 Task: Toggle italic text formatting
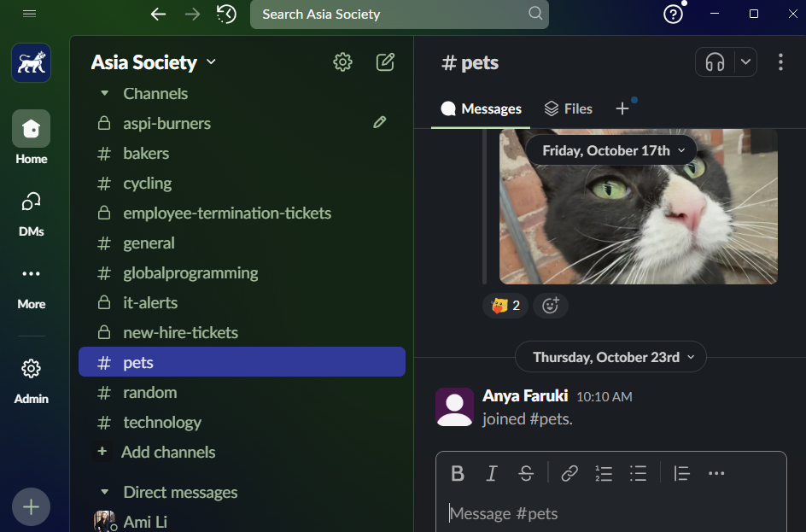492,473
